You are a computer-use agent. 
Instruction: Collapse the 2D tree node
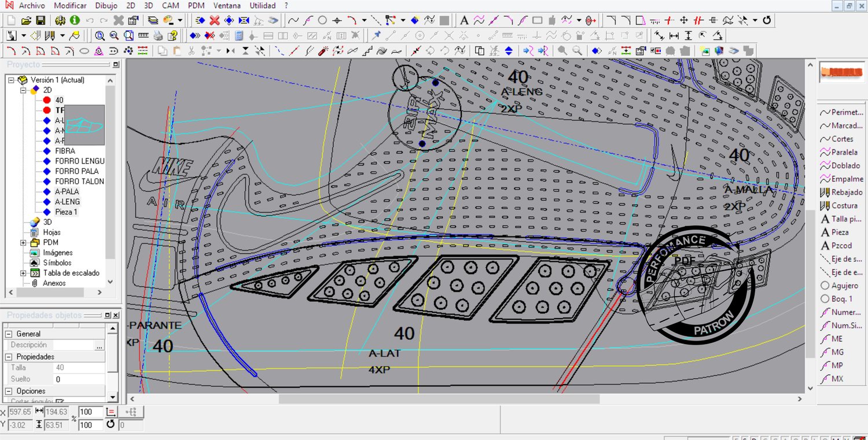click(24, 90)
